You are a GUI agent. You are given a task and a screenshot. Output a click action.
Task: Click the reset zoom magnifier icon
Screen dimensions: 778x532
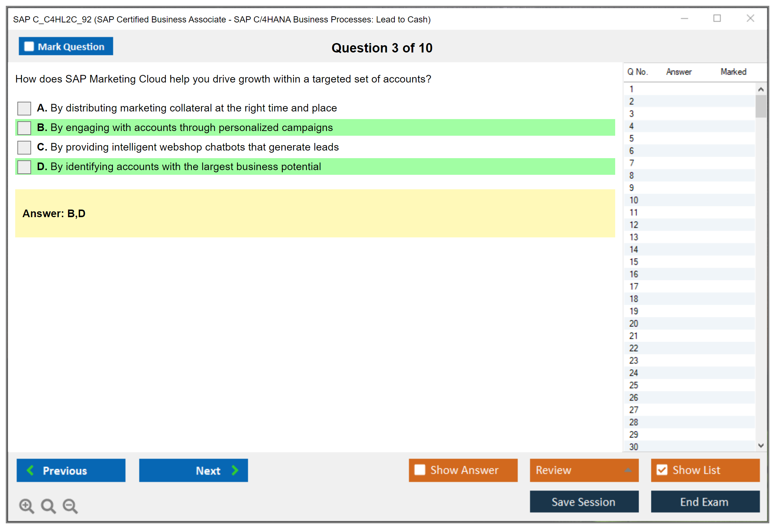[x=48, y=506]
